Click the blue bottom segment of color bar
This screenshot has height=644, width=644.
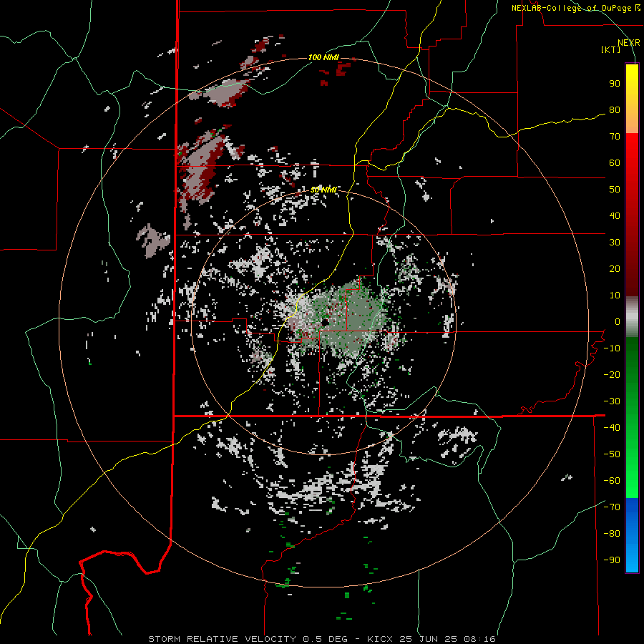click(x=632, y=535)
